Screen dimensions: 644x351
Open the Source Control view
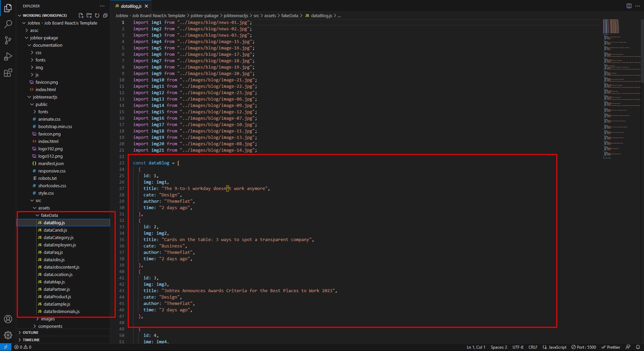click(x=8, y=40)
